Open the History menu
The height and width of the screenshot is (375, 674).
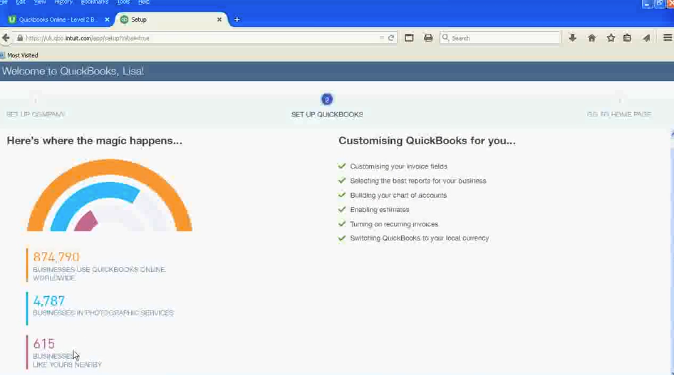point(63,2)
